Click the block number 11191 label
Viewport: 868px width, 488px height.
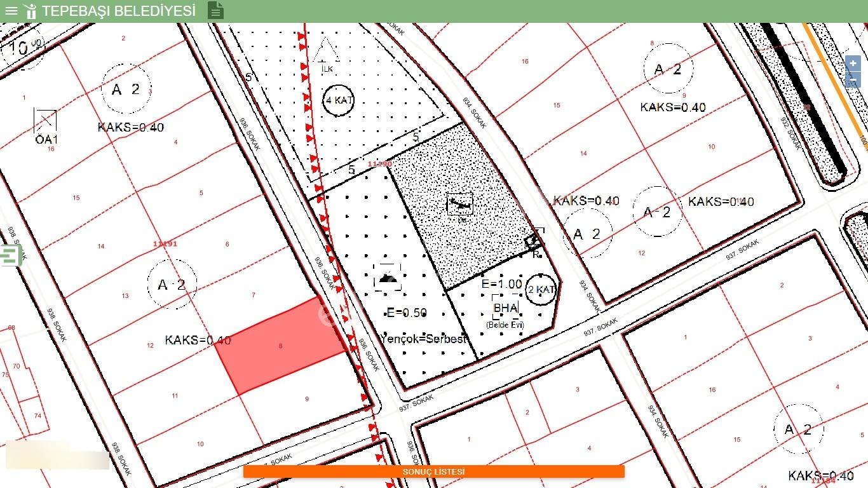[165, 243]
